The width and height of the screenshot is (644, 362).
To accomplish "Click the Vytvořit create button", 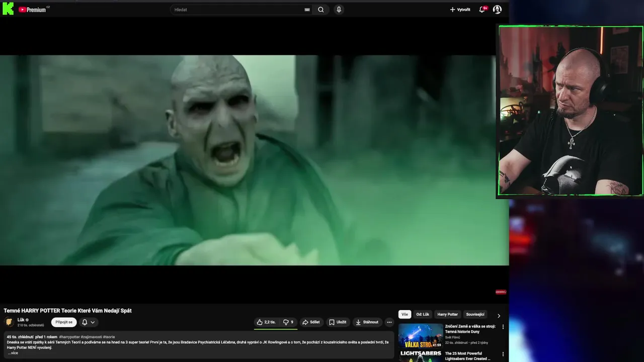I will click(x=460, y=10).
